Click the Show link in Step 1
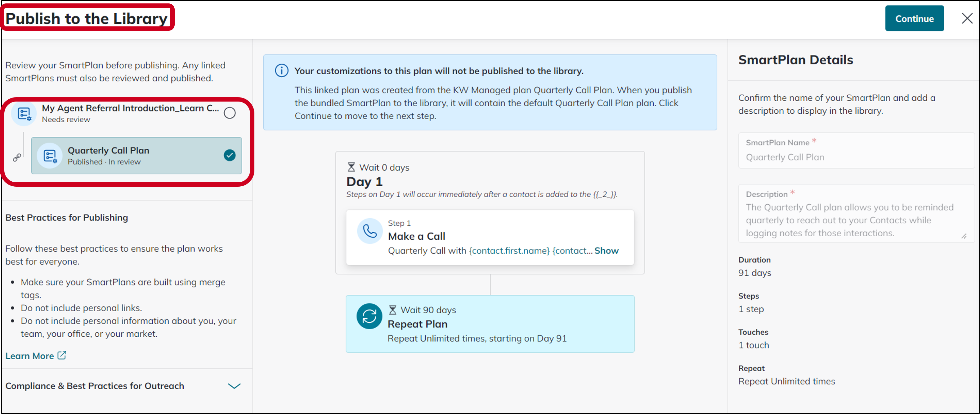The width and height of the screenshot is (980, 414). (x=606, y=251)
